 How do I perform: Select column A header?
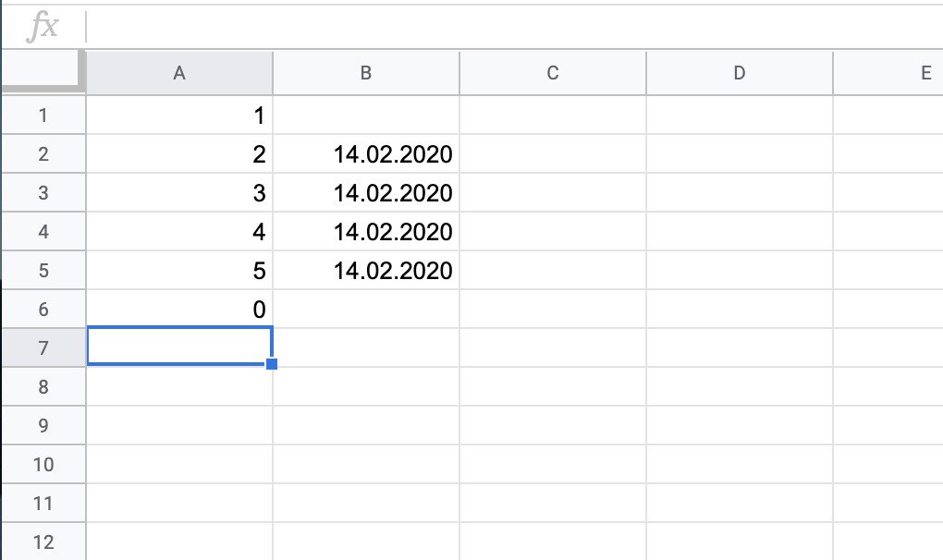(179, 73)
